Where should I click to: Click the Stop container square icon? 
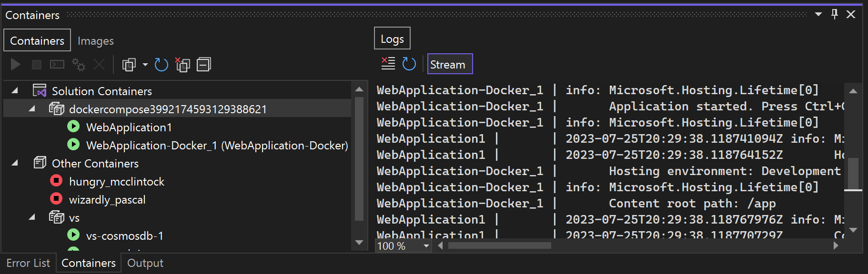pyautogui.click(x=36, y=64)
